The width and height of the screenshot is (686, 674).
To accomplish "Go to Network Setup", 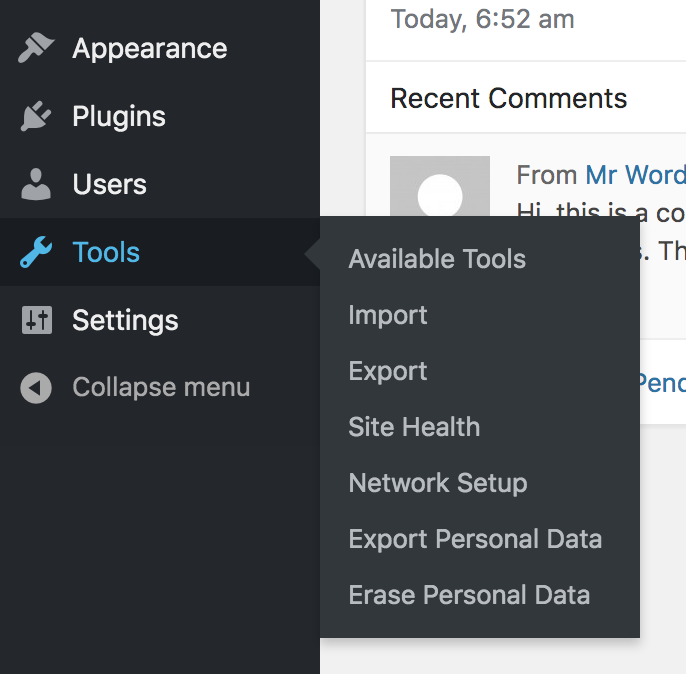I will point(438,483).
